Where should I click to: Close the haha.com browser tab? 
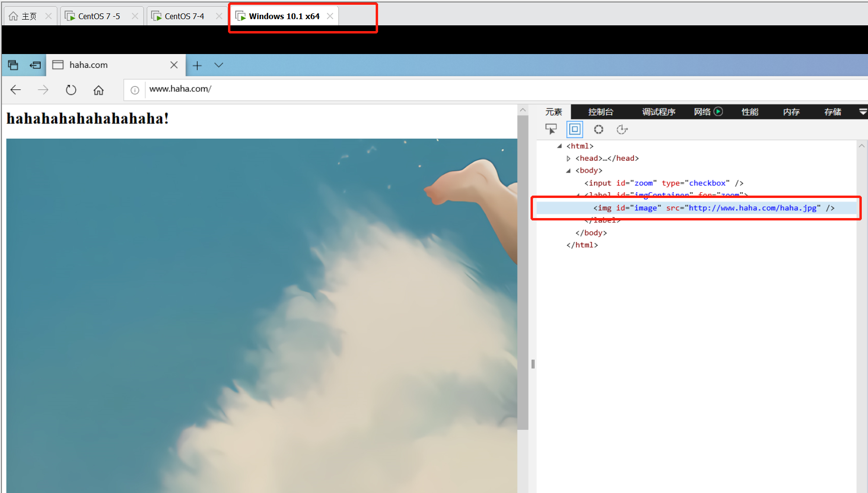pos(174,65)
